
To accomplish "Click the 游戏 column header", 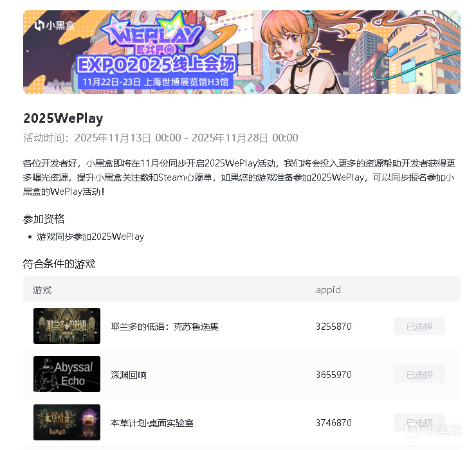I will (42, 290).
